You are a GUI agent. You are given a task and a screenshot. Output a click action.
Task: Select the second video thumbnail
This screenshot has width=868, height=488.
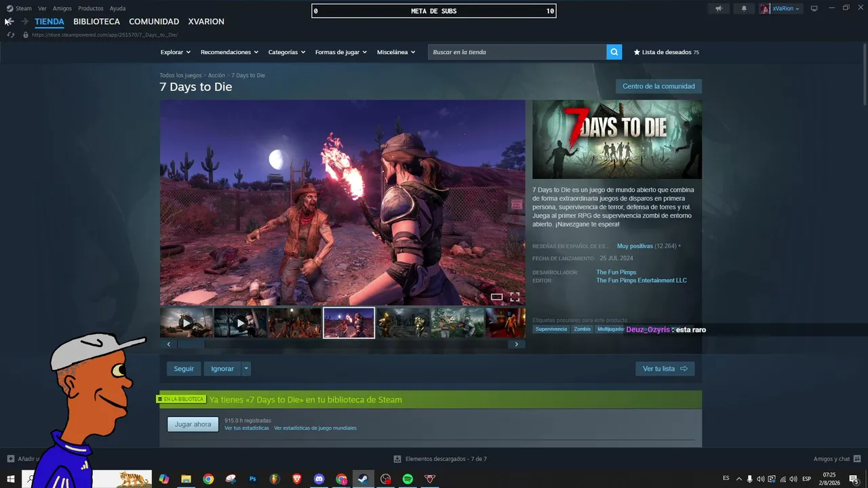click(x=241, y=323)
